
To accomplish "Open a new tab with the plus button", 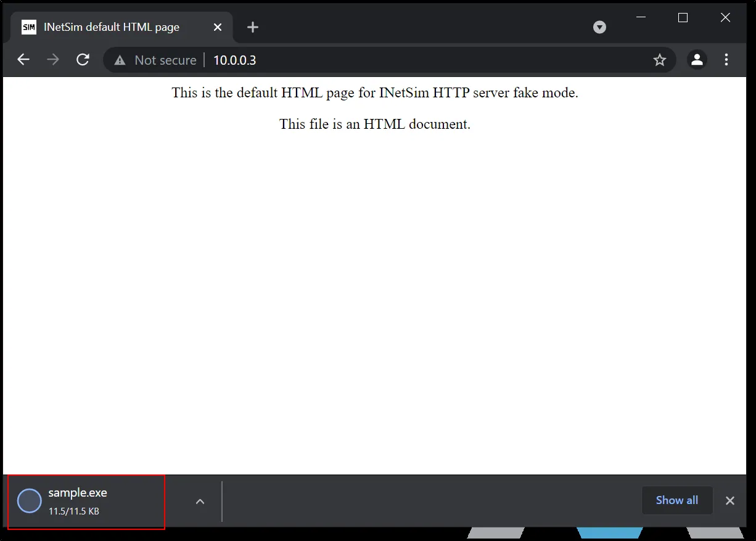I will click(253, 27).
